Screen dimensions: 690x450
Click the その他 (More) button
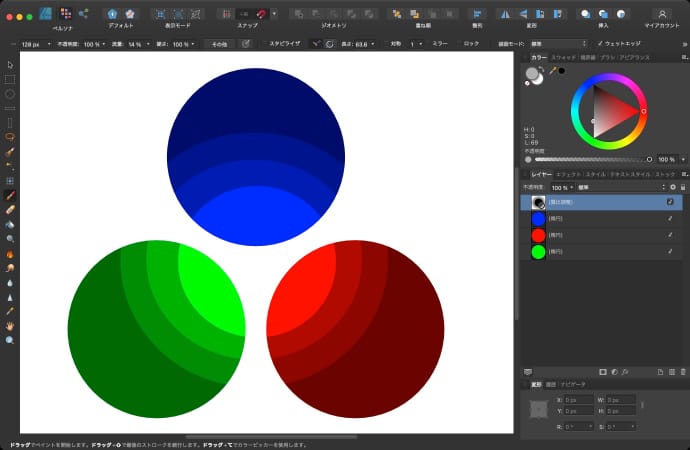[218, 44]
